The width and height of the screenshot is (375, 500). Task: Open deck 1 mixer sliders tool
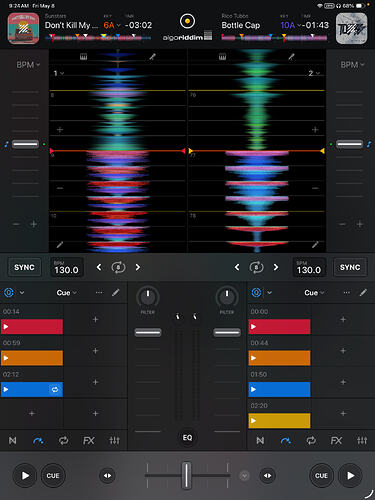(x=114, y=441)
